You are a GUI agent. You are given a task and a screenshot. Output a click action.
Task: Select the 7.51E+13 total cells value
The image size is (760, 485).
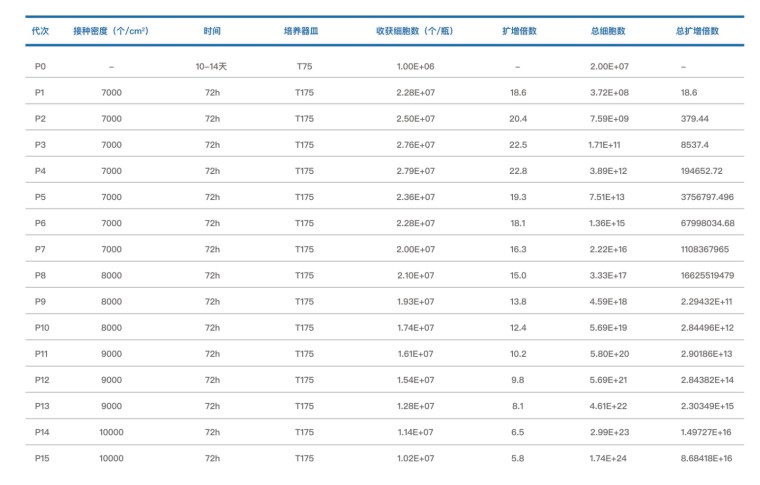click(x=608, y=197)
